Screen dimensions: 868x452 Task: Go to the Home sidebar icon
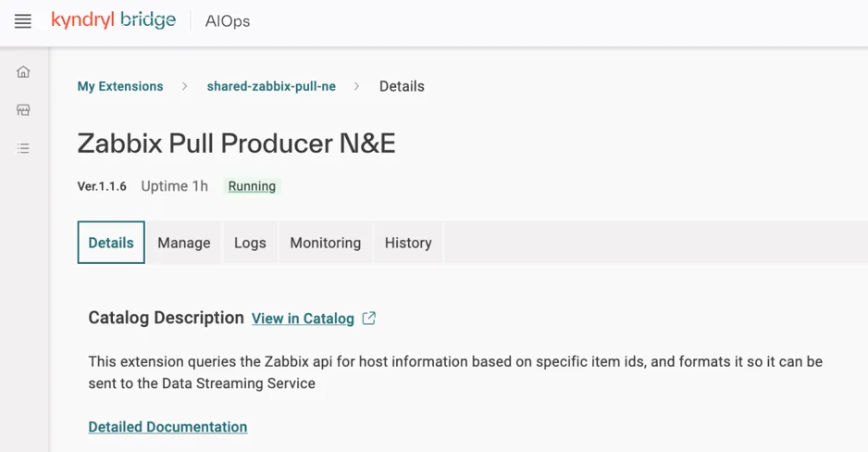point(23,72)
